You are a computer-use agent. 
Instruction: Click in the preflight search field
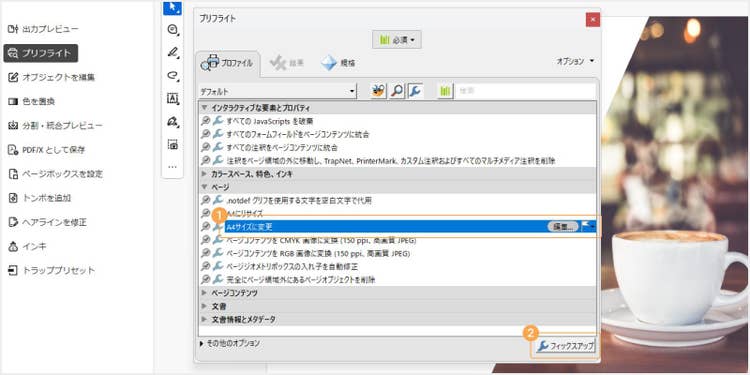[x=525, y=90]
